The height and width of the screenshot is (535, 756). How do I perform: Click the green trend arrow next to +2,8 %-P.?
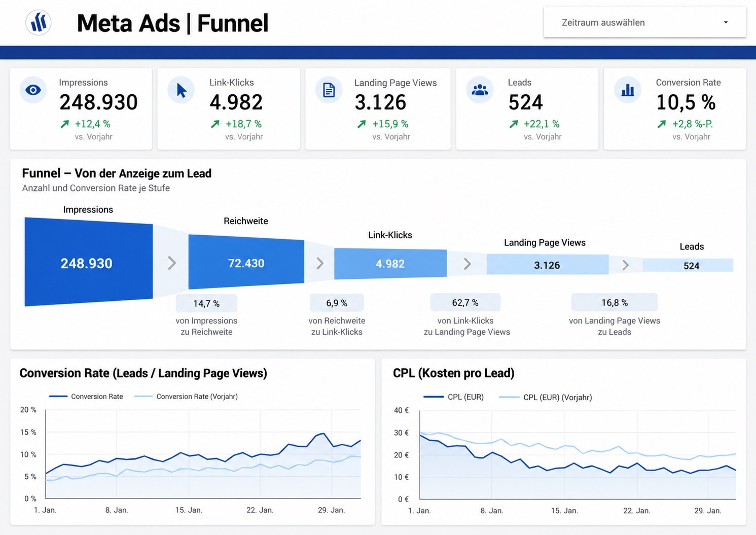662,124
